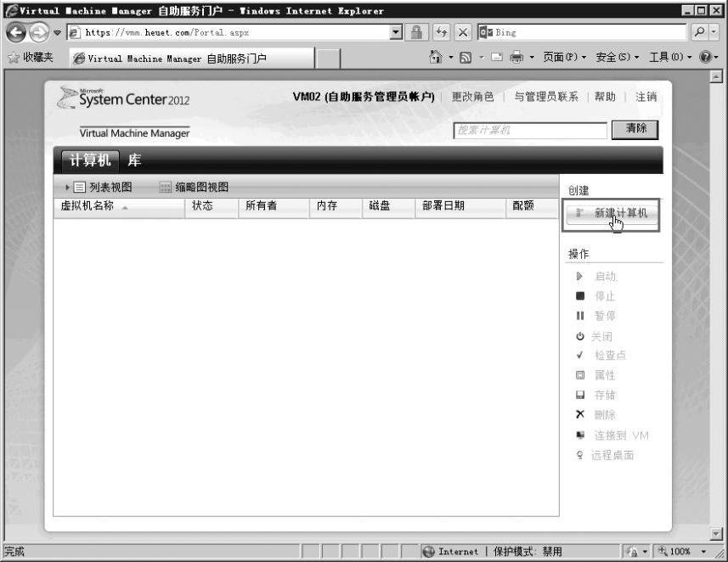Click the RSS feeds icon
The width and height of the screenshot is (728, 562).
click(x=466, y=57)
